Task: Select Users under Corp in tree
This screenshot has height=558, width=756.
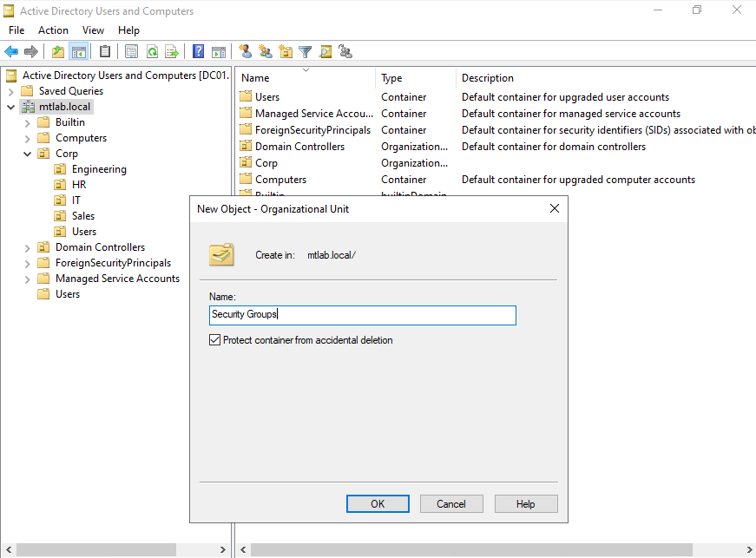Action: click(84, 232)
